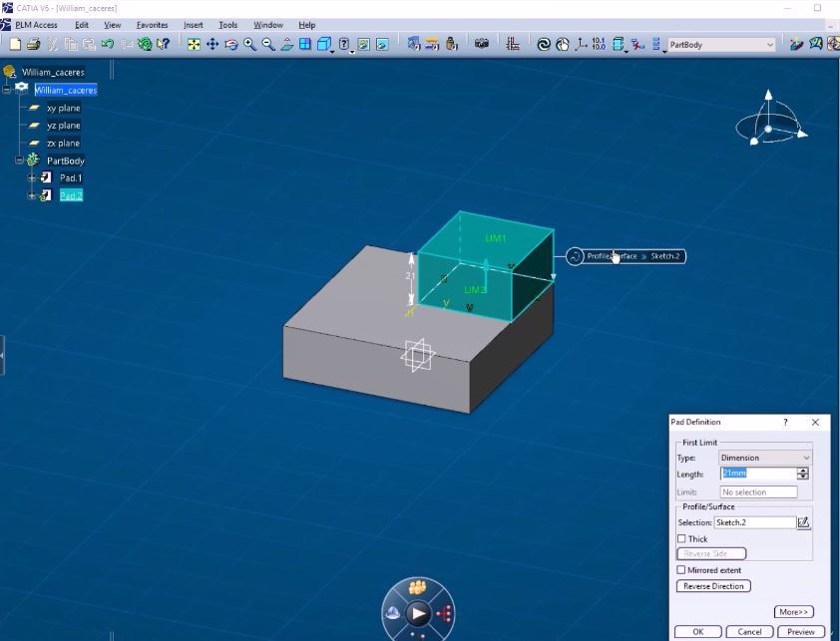840x641 pixels.
Task: Click the Reverse Direction button
Action: [x=713, y=586]
